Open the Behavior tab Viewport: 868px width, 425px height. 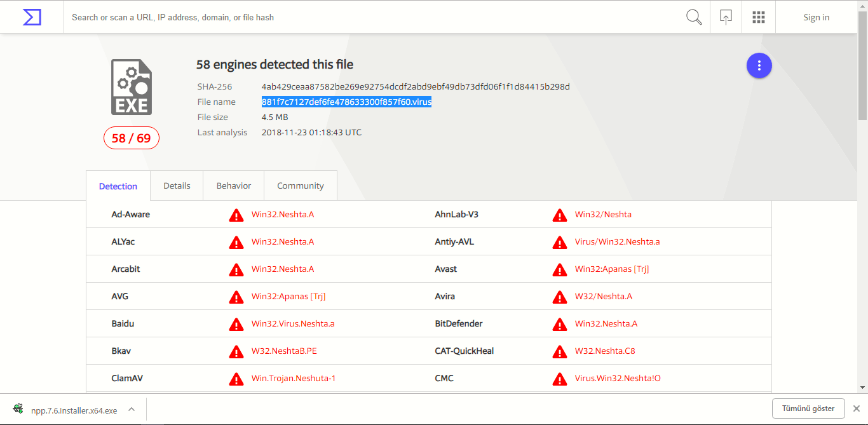234,186
